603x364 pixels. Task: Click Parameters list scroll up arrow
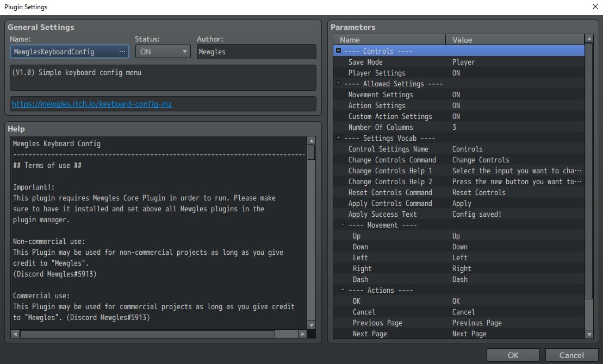(589, 39)
